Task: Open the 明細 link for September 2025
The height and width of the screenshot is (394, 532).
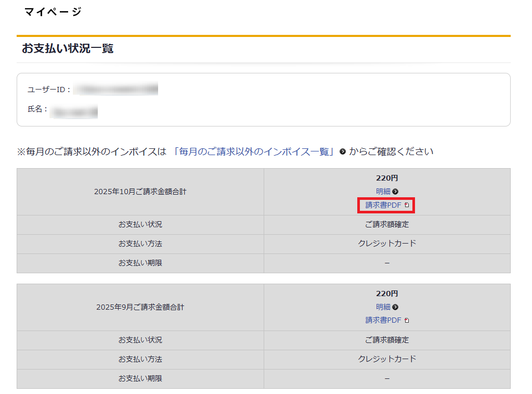Action: click(383, 307)
